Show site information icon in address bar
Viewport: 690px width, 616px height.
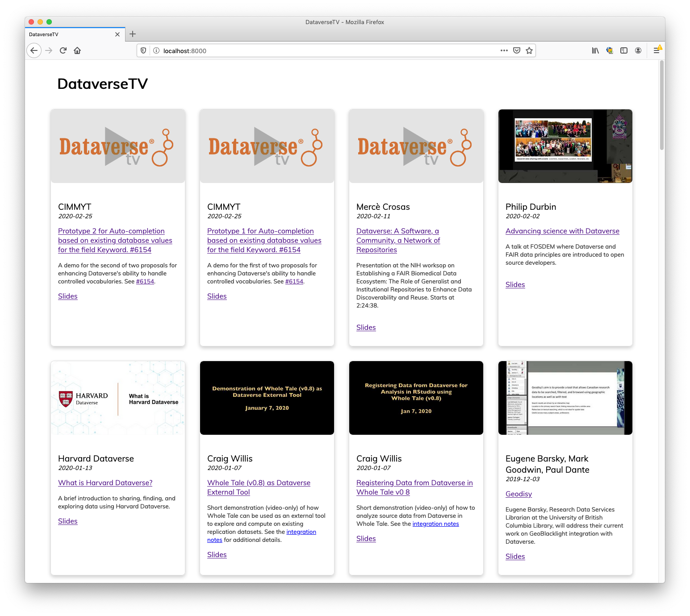156,50
